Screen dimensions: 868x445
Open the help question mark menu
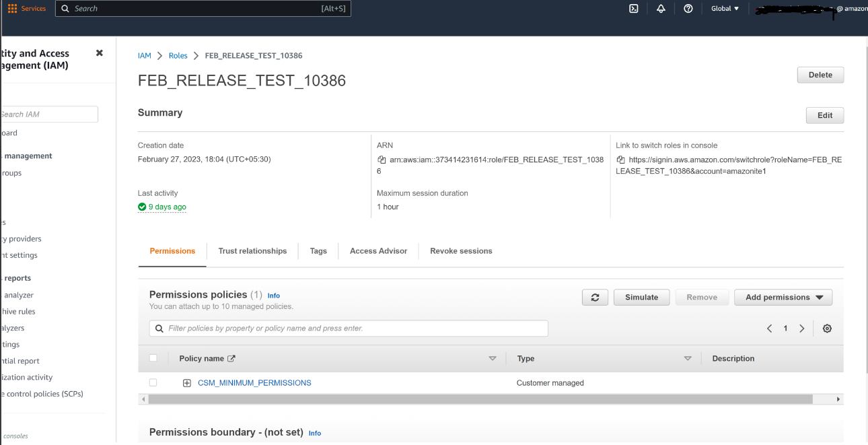(688, 8)
